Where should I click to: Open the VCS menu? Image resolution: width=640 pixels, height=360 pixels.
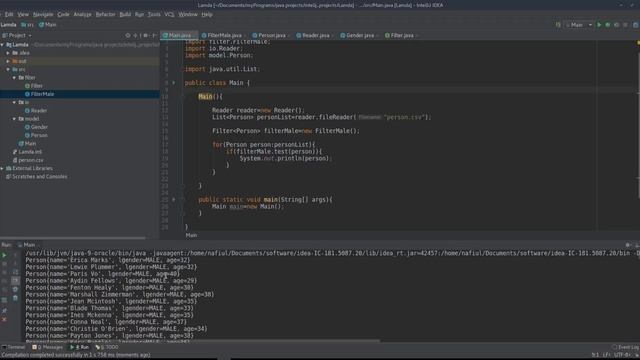pos(169,14)
